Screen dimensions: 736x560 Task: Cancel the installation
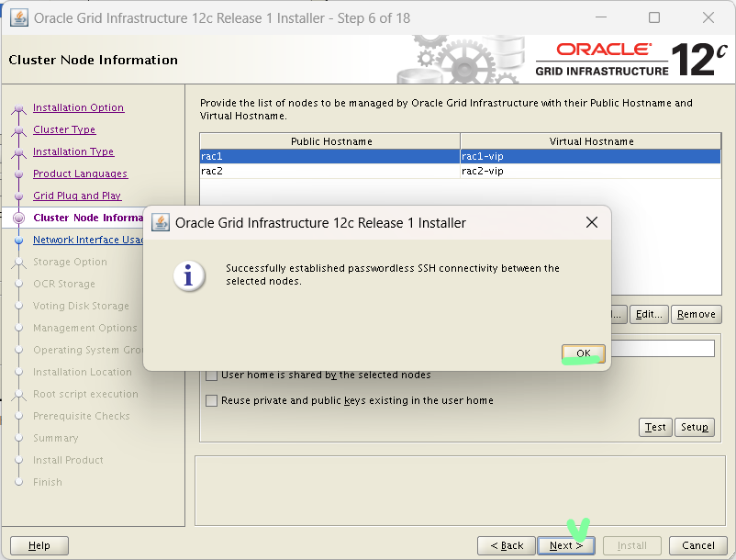tap(698, 545)
